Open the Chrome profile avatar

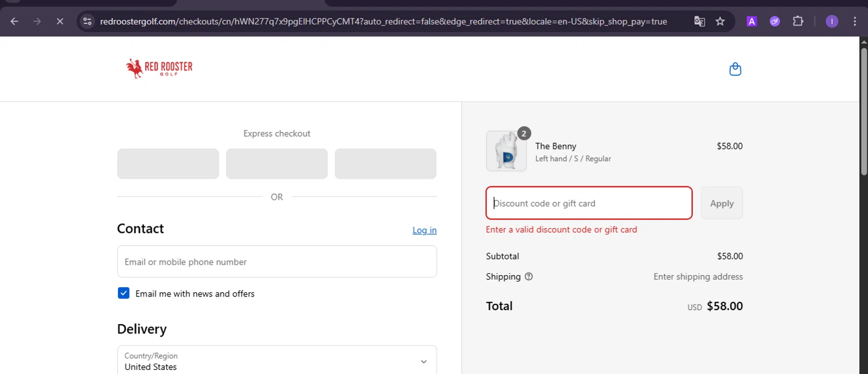(832, 21)
